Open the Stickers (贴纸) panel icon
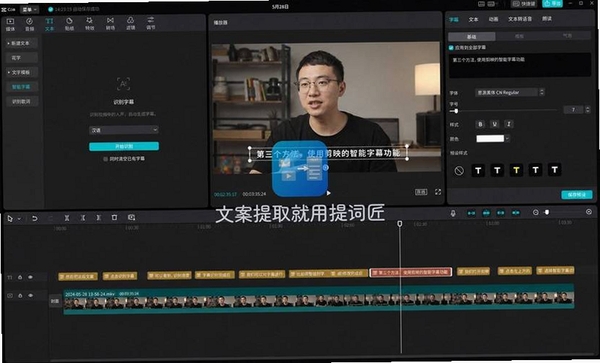This screenshot has width=600, height=363. pyautogui.click(x=69, y=24)
